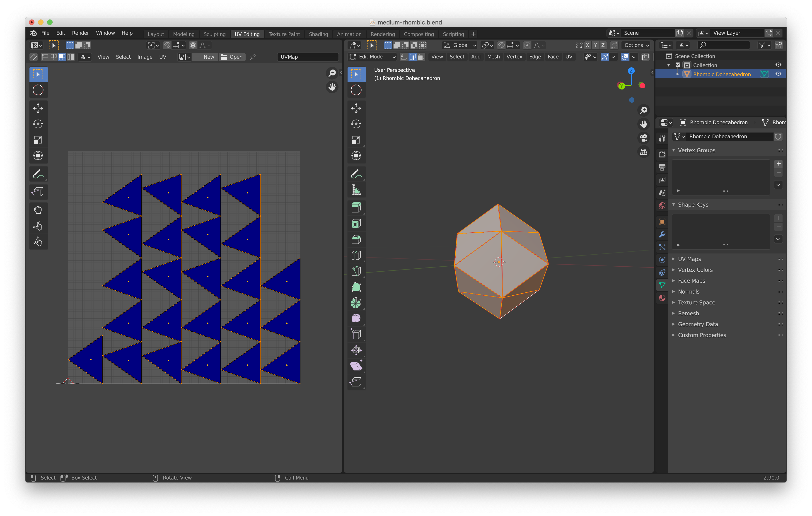The height and width of the screenshot is (516, 812).
Task: Expand the UV Maps panel
Action: 689,259
